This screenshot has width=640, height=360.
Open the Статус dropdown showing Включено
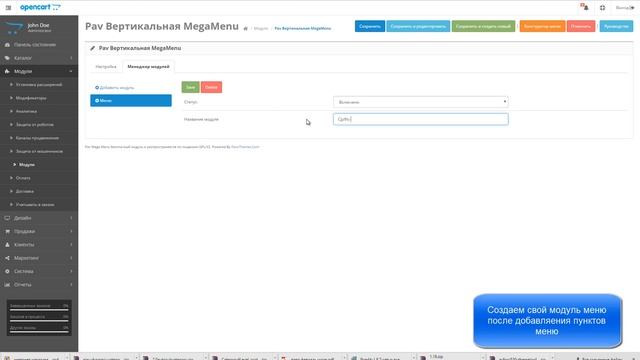420,102
